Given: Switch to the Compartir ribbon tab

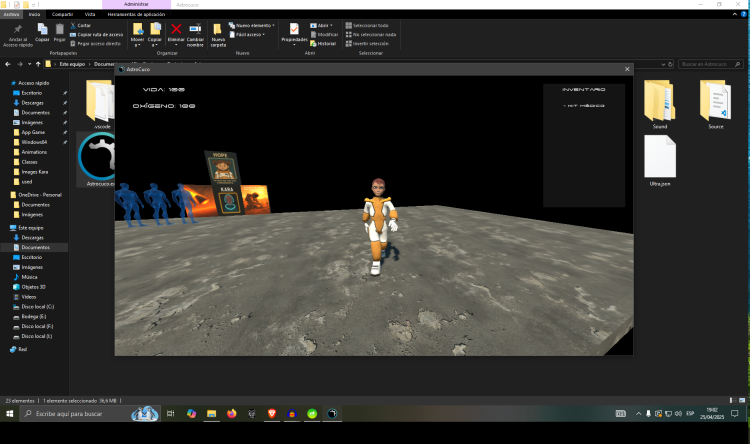Looking at the screenshot, I should [x=62, y=15].
